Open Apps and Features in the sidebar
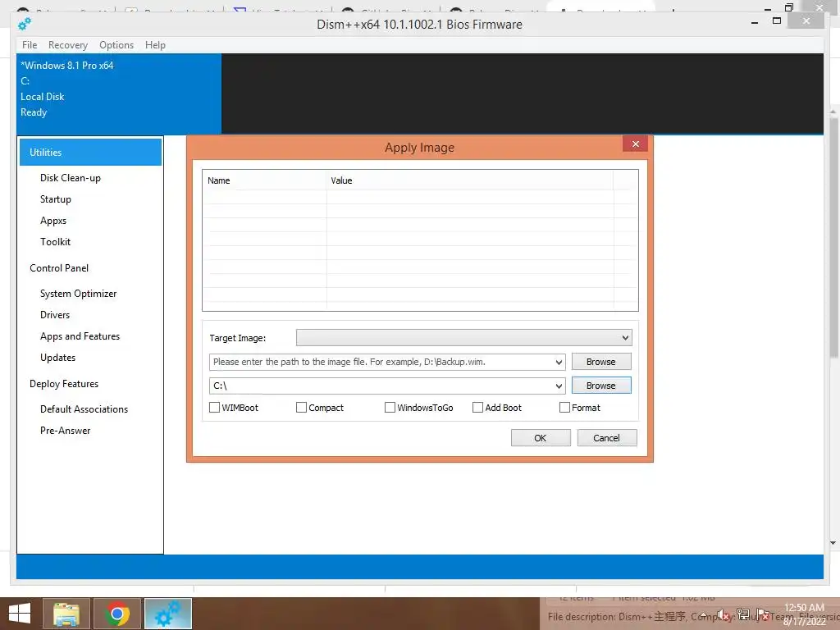 (80, 336)
